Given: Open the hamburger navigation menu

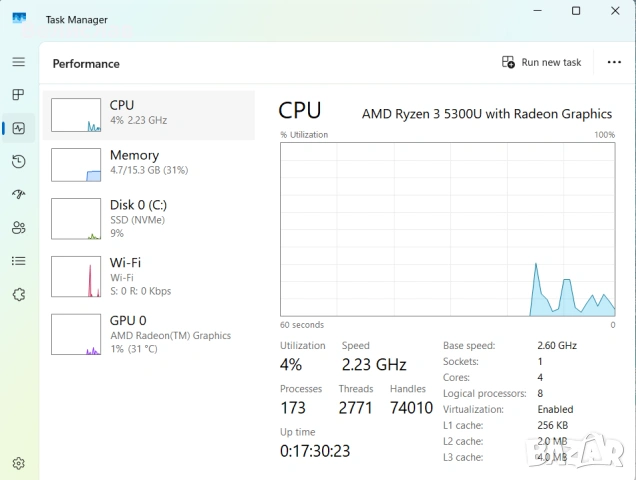Looking at the screenshot, I should (x=19, y=62).
